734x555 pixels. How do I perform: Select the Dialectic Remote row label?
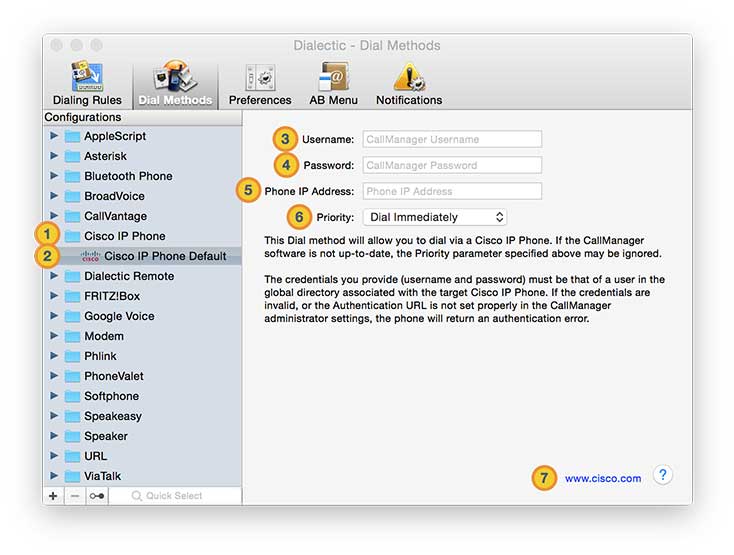[129, 276]
